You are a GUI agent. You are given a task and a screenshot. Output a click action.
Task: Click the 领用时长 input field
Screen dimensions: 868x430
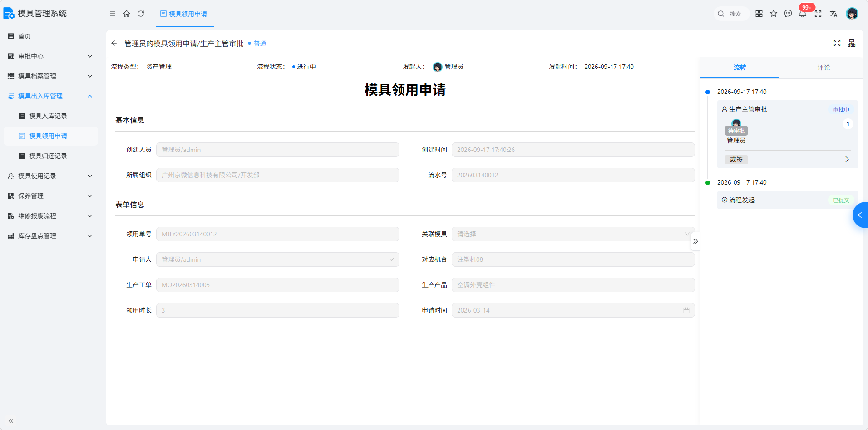click(x=278, y=310)
